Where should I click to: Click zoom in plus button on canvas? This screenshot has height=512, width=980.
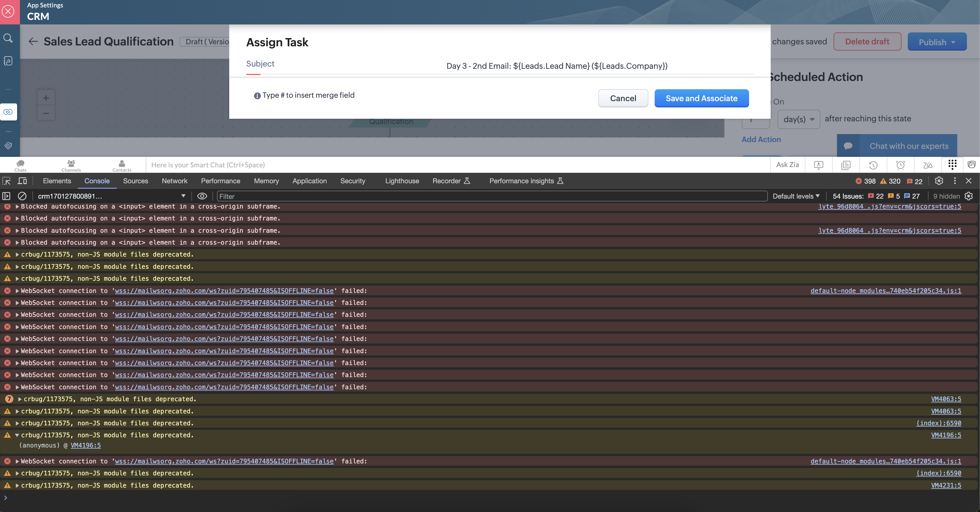(46, 98)
